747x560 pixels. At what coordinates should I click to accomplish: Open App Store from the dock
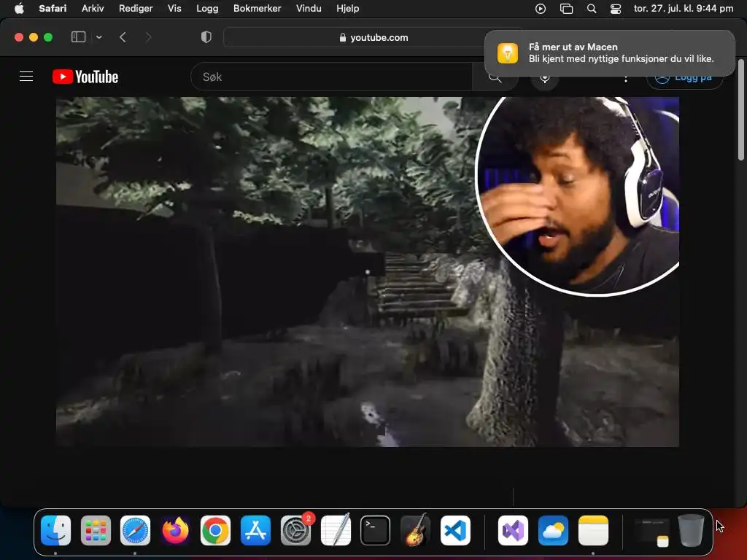255,531
